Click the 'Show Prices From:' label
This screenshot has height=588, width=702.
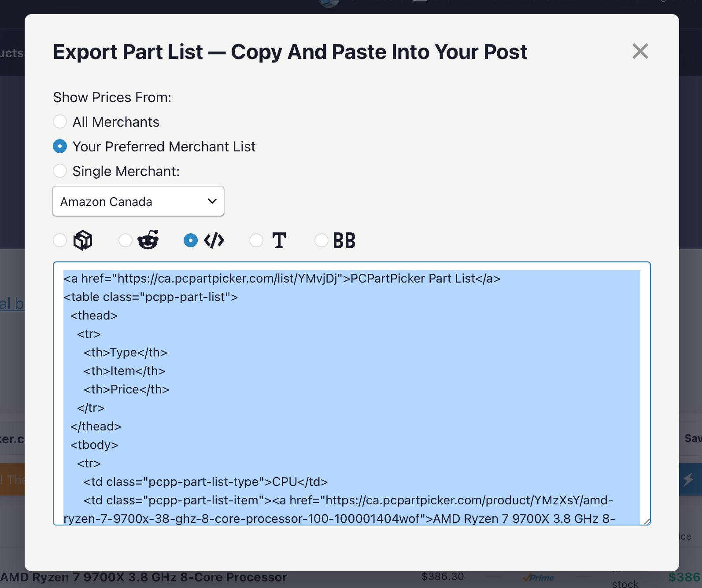click(112, 97)
